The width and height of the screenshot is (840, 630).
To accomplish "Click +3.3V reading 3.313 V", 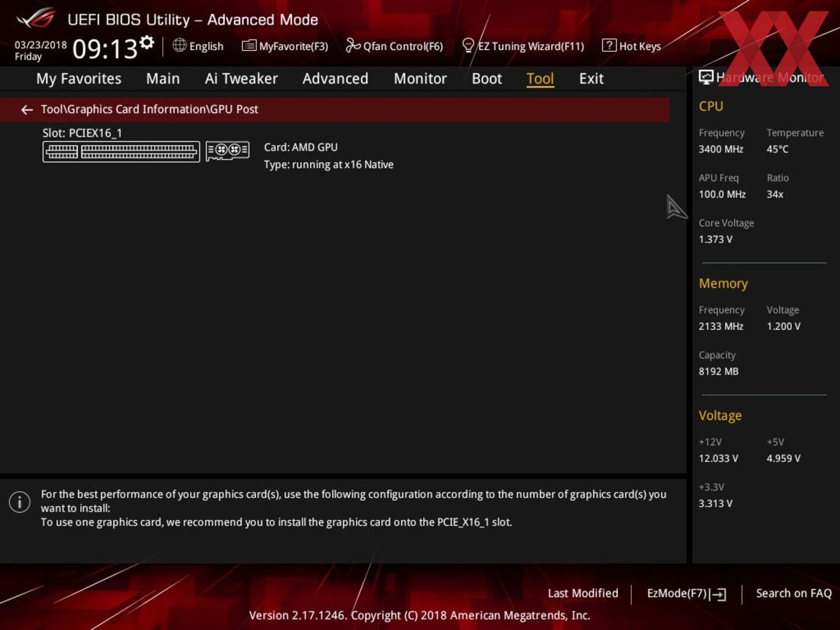I will (715, 504).
